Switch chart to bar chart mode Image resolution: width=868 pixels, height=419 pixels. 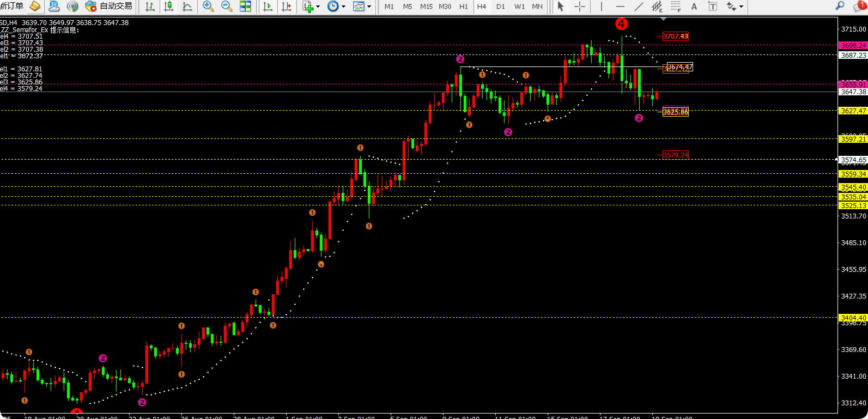(150, 7)
